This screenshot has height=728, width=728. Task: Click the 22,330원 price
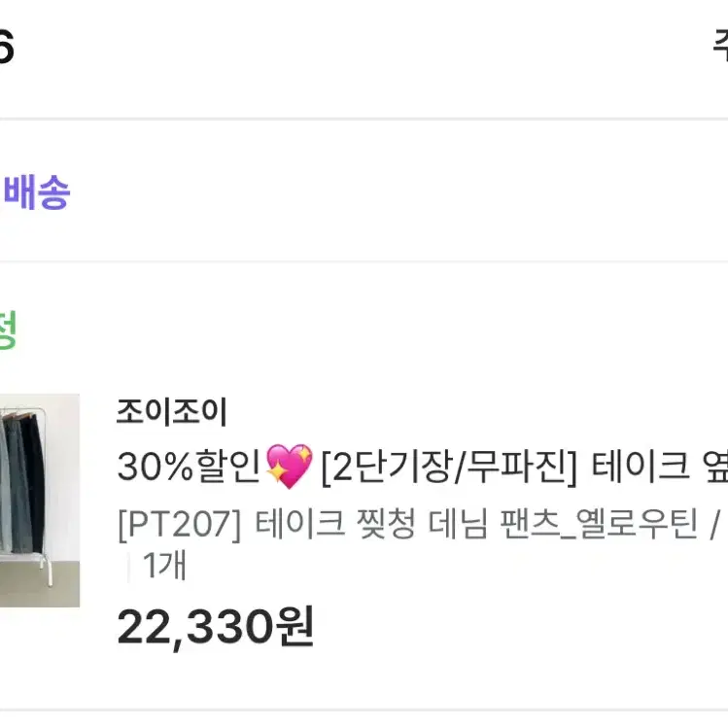pyautogui.click(x=216, y=628)
